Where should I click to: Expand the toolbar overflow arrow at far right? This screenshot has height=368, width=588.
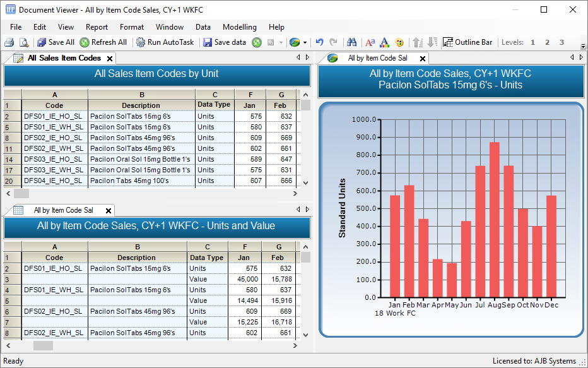[583, 47]
